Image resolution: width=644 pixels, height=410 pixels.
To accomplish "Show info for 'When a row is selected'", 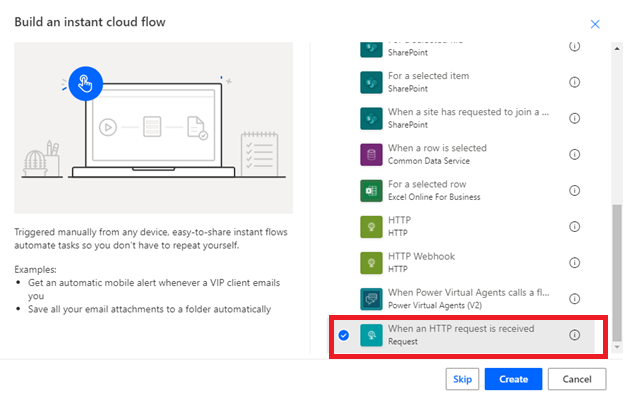I will (574, 154).
